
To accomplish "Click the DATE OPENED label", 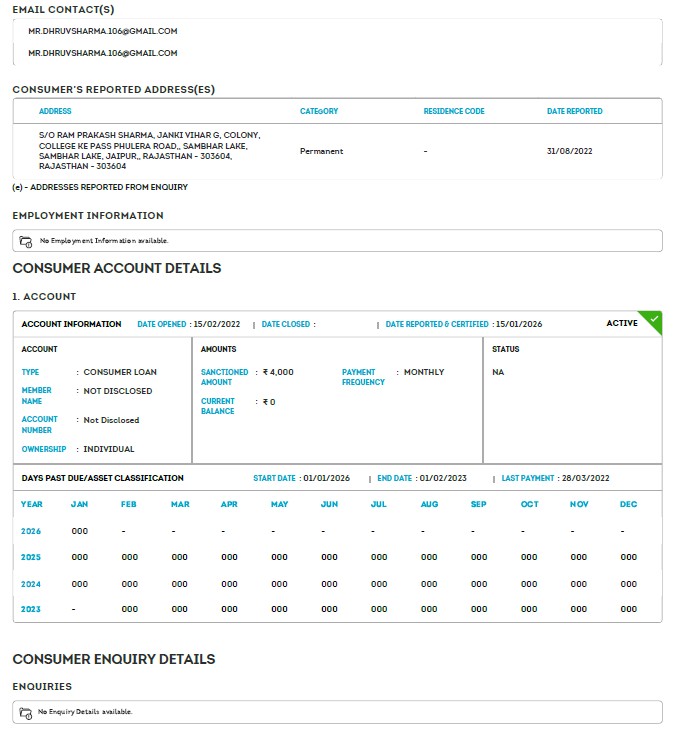I will coord(162,324).
